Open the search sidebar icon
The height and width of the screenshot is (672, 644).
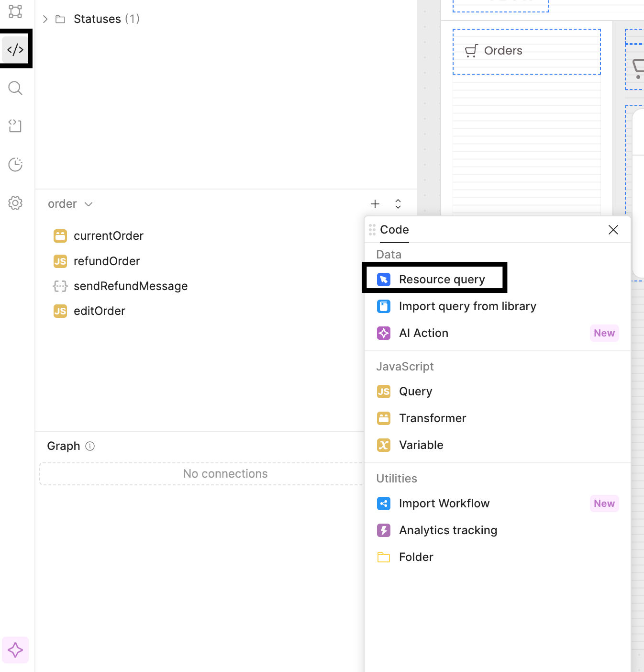point(15,88)
